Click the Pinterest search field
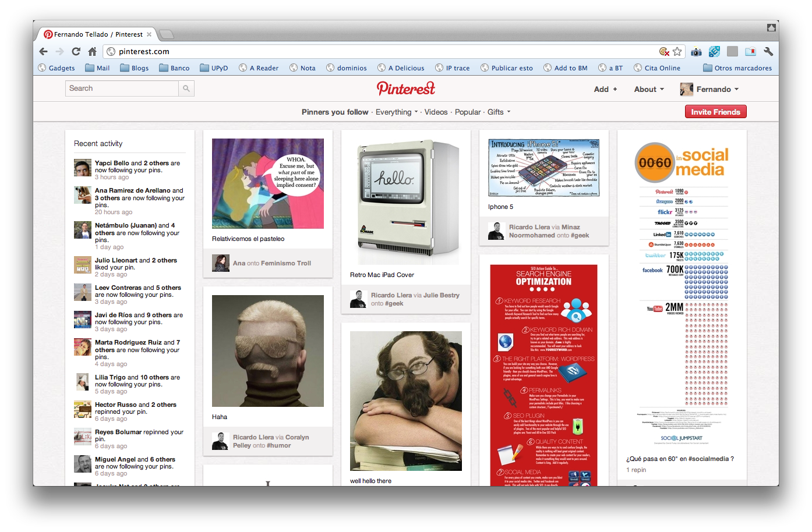Image resolution: width=812 pixels, height=532 pixels. (122, 88)
